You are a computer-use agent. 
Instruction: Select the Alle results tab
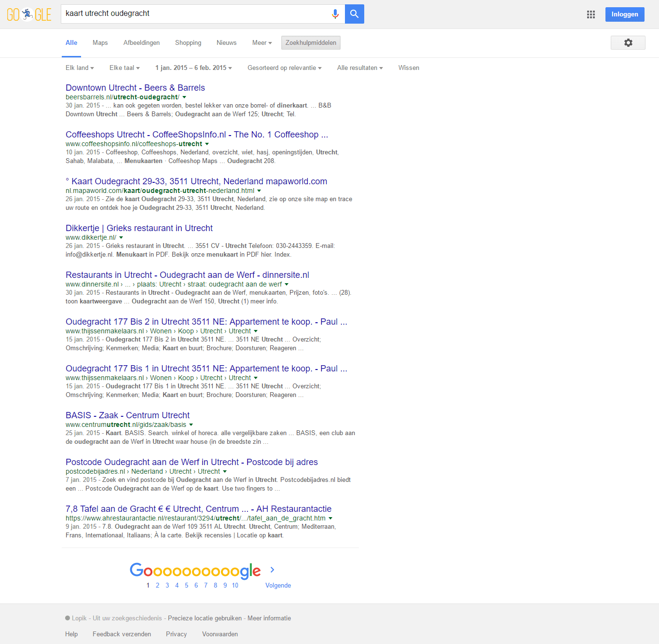[71, 42]
